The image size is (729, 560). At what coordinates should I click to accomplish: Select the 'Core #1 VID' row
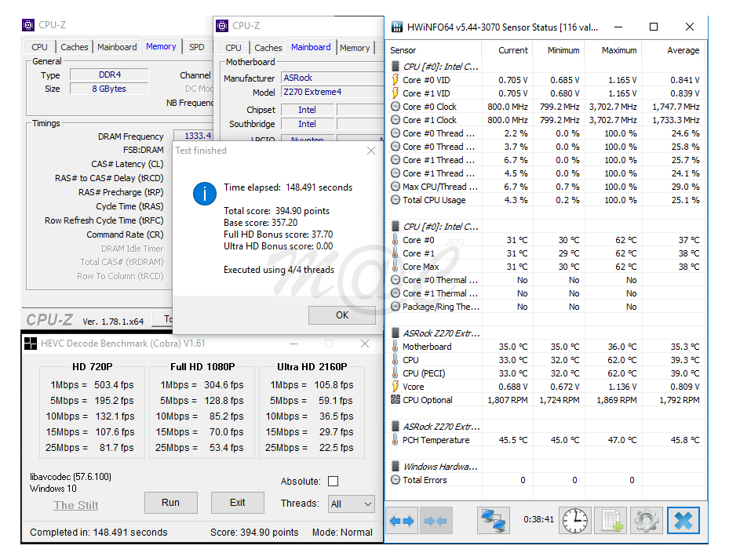[546, 93]
